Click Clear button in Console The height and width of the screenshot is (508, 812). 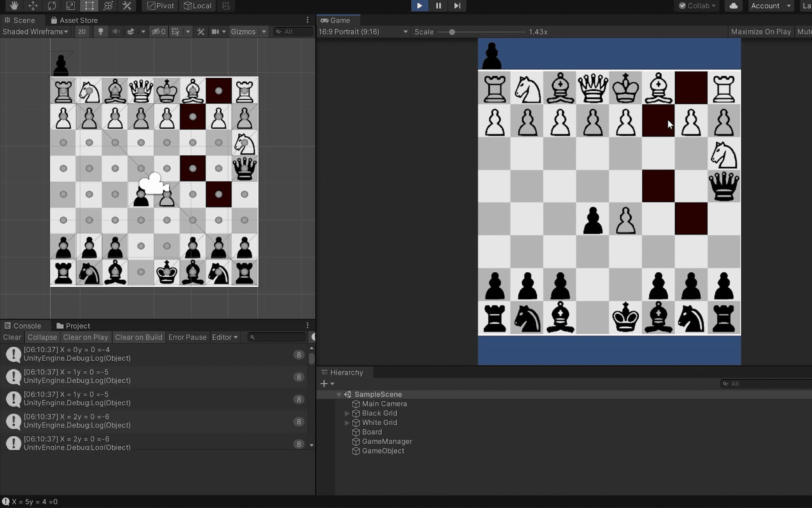[x=12, y=337]
